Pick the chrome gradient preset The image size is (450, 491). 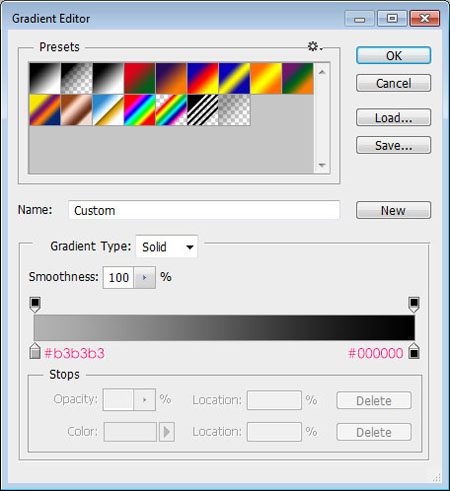click(x=108, y=110)
